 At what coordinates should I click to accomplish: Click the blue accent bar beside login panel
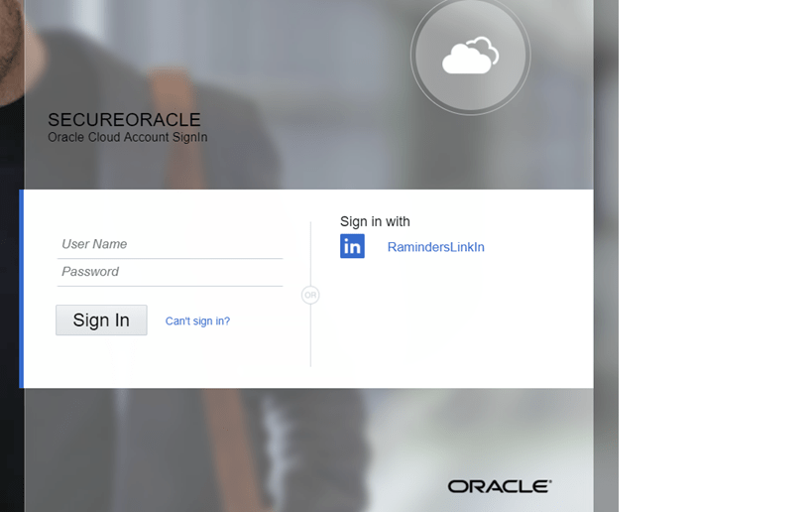point(21,288)
